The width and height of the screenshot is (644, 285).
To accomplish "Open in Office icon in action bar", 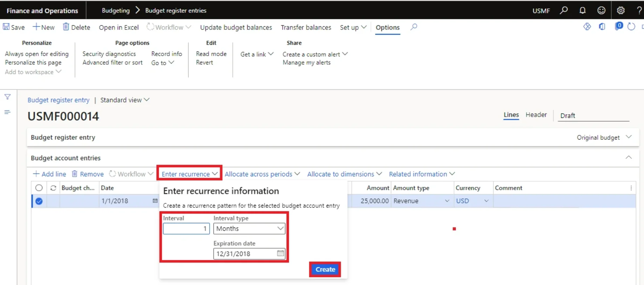I will point(602,27).
